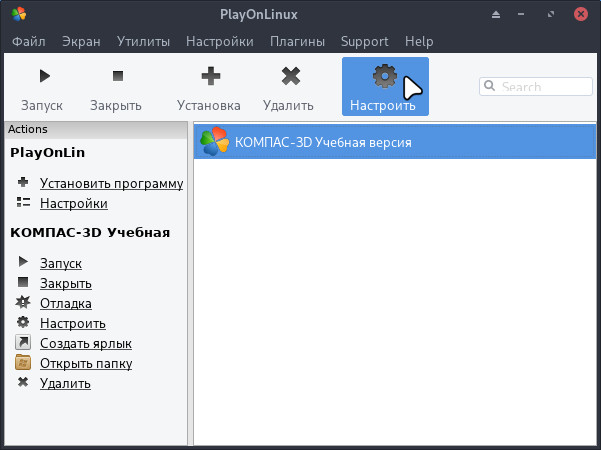Click the gear icon beside sidebar Настроить

(x=23, y=322)
